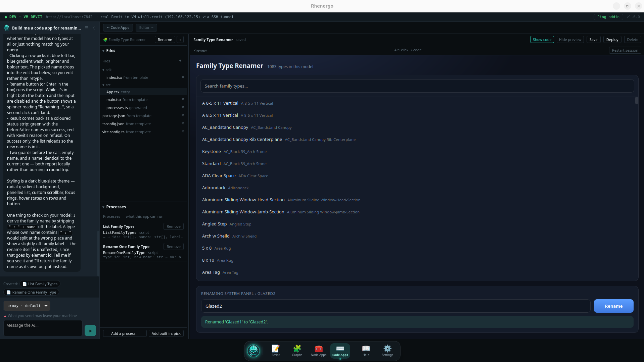This screenshot has width=644, height=362.
Task: Delete the code app
Action: coord(633,40)
